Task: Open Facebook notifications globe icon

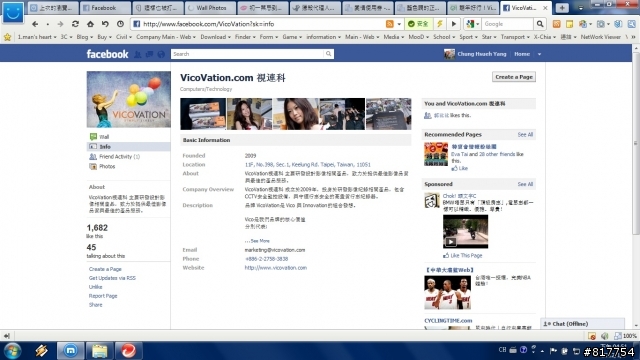Action: pos(161,54)
